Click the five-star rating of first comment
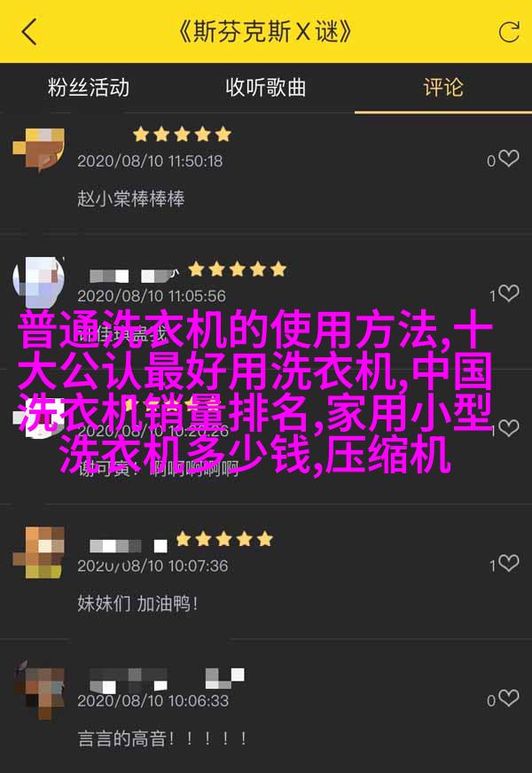Screen dimensions: 532x773 coord(182,134)
